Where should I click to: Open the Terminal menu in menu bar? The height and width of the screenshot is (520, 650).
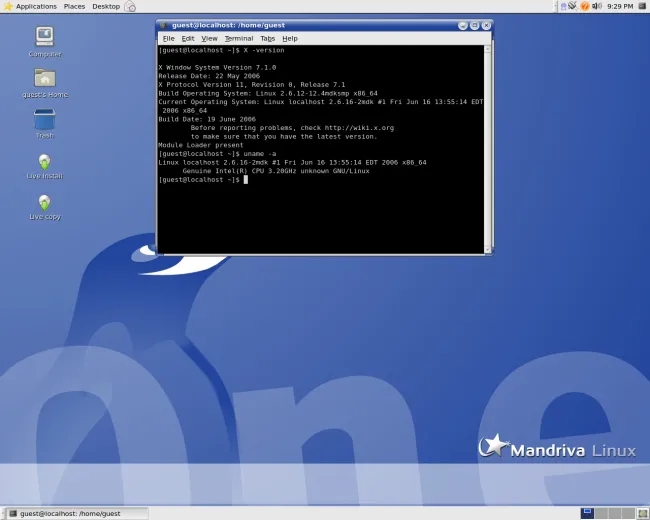pos(239,39)
